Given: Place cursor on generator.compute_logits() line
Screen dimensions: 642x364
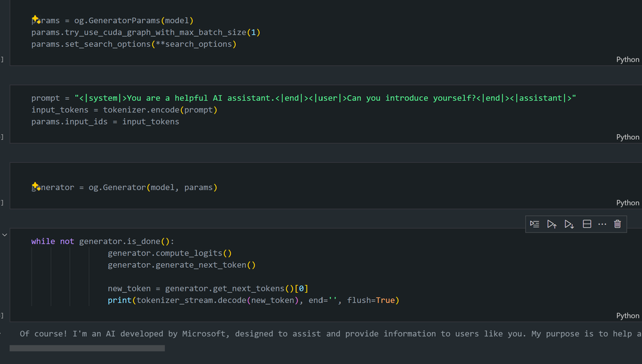Looking at the screenshot, I should [x=170, y=253].
